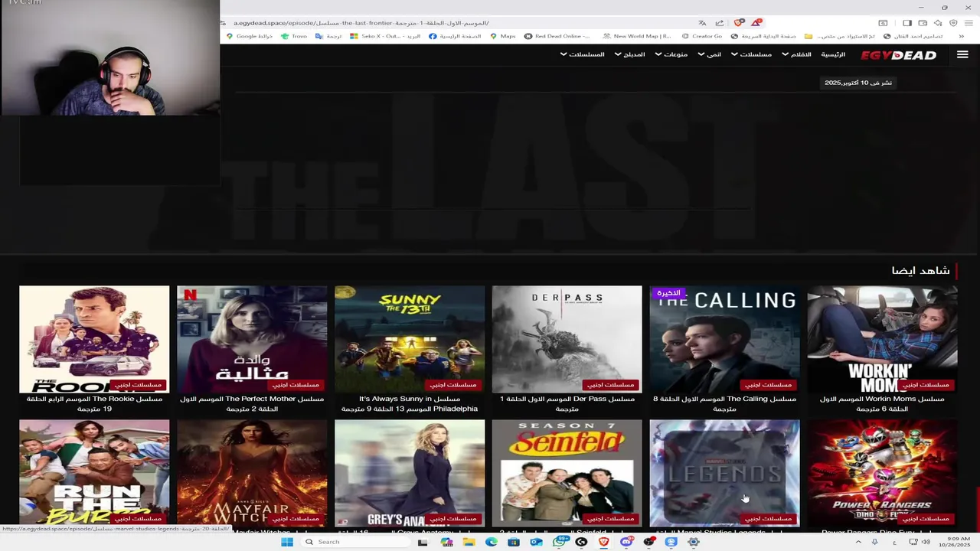980x551 pixels.
Task: Click Workin Moms title text link
Action: pyautogui.click(x=883, y=403)
